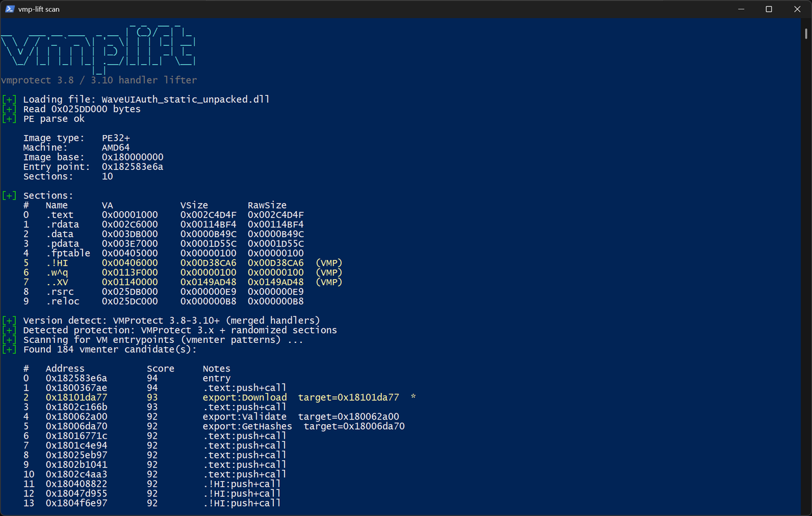Click the 'export:Validate' note
Screen dimensions: 812x516
(x=245, y=416)
